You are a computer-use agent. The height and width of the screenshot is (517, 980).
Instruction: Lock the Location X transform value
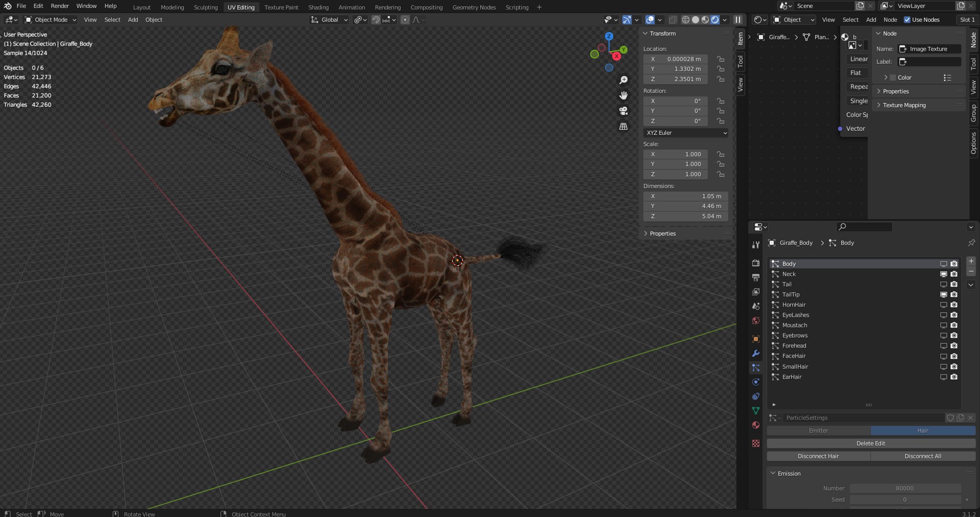(x=720, y=59)
